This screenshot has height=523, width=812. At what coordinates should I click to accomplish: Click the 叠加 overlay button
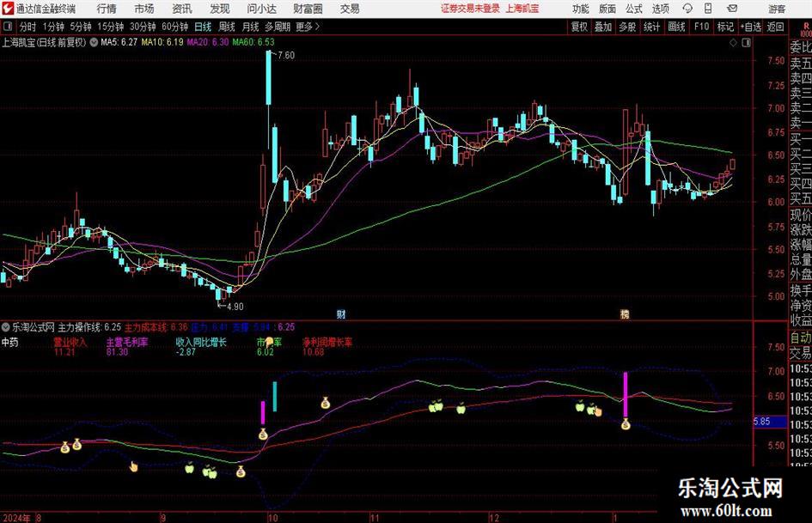click(603, 27)
